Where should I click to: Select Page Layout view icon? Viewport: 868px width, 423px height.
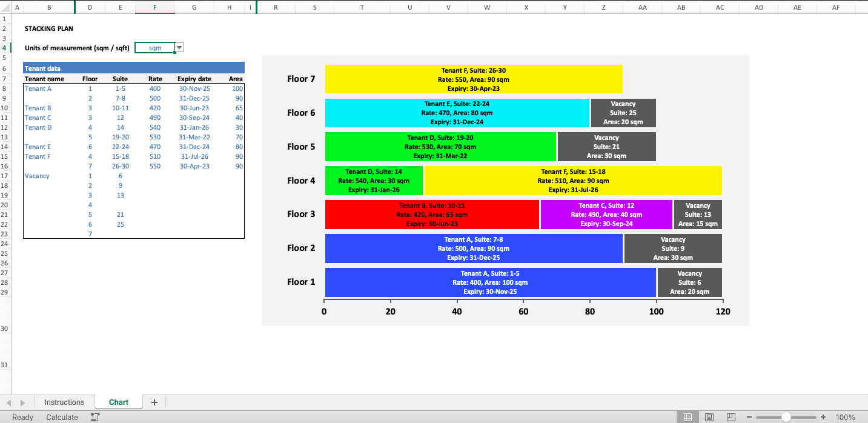point(709,417)
